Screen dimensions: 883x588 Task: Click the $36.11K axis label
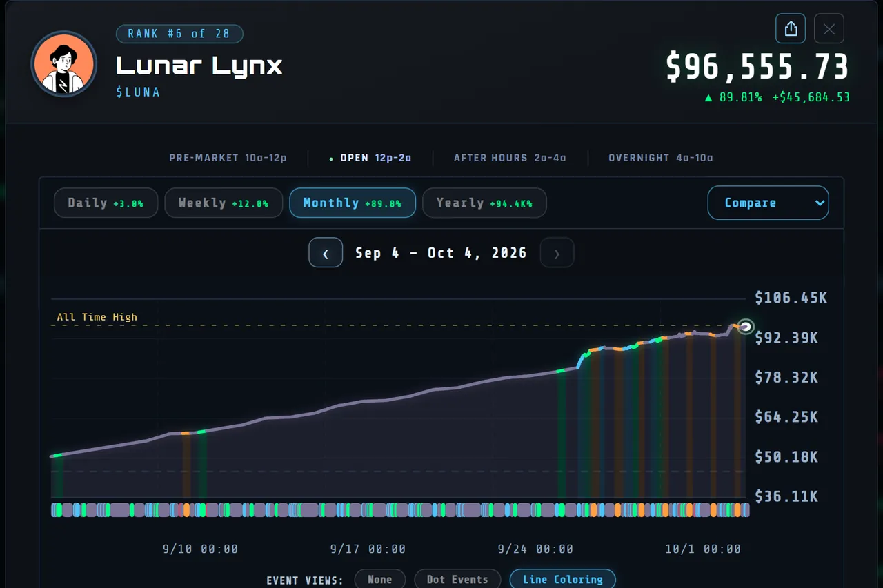pyautogui.click(x=786, y=496)
